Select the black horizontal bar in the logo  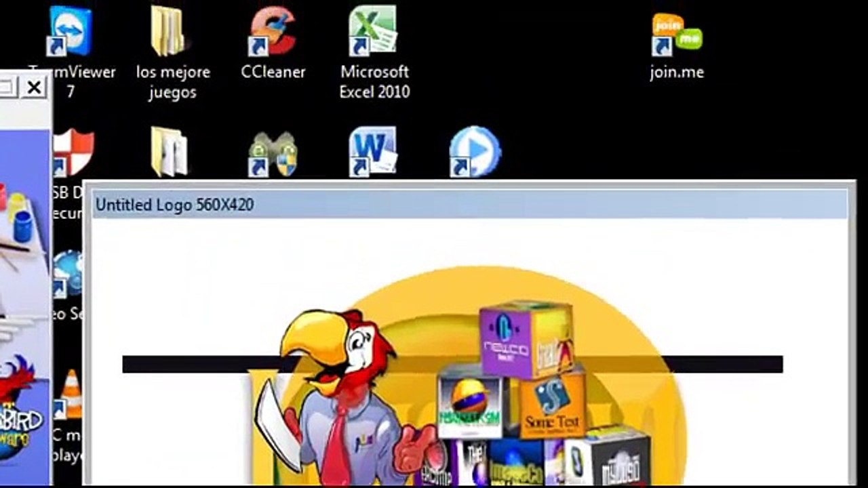click(x=452, y=365)
